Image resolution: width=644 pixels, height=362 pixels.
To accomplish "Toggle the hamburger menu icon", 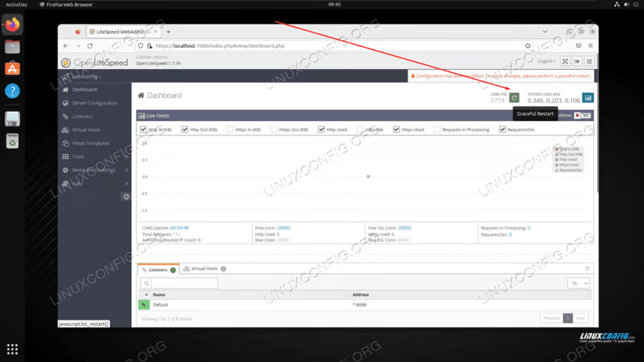I will point(589,61).
